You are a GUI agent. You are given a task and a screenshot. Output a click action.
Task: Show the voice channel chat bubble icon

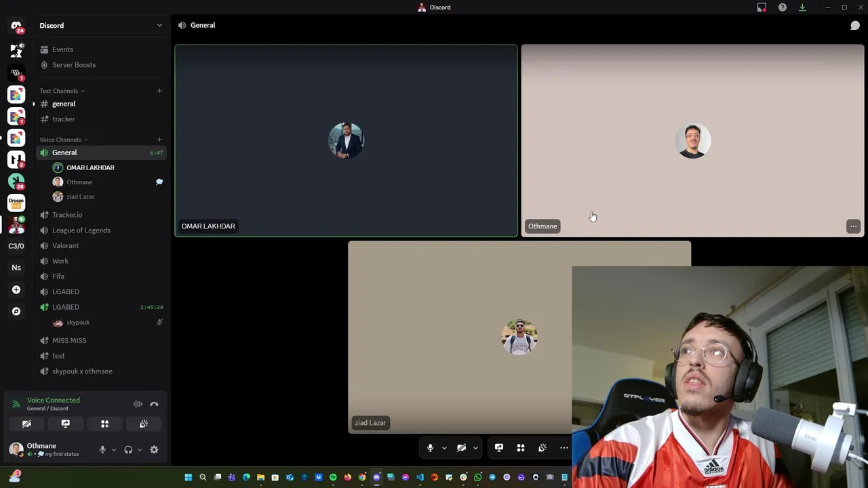[855, 25]
